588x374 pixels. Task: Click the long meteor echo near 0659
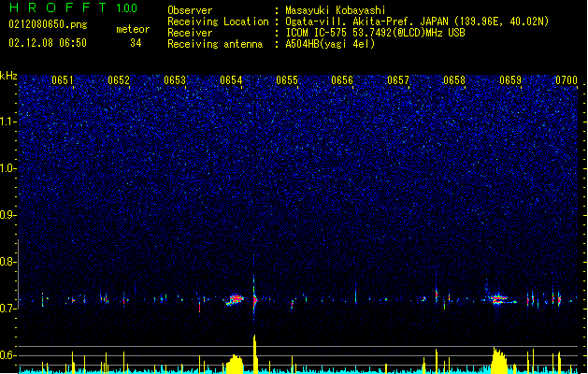coord(501,299)
